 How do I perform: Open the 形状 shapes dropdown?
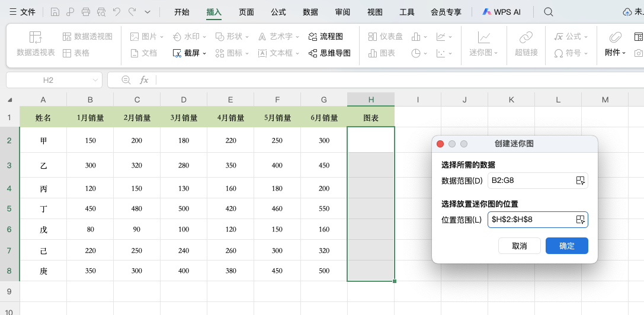pos(232,37)
